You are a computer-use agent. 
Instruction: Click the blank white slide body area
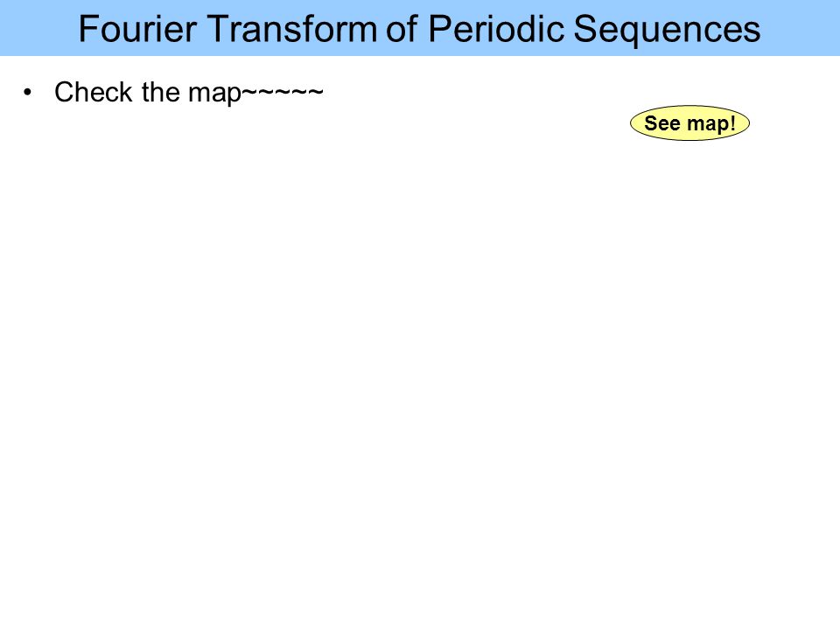click(x=420, y=375)
